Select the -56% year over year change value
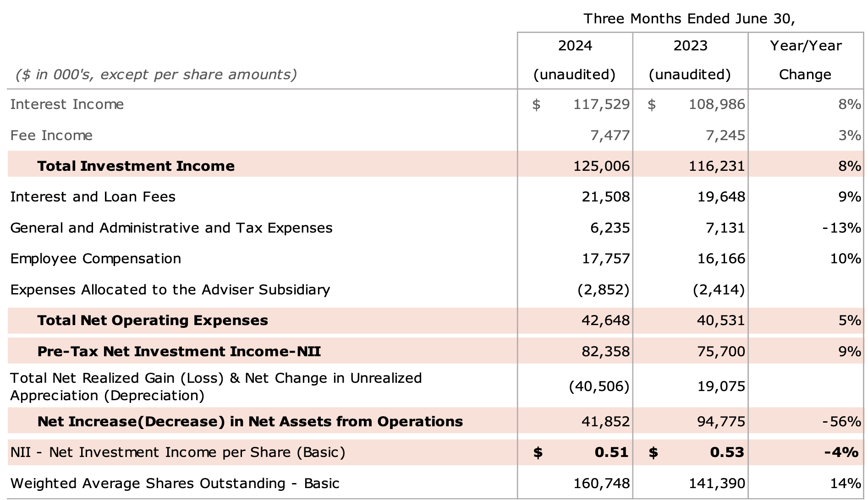The height and width of the screenshot is (500, 868). (841, 421)
